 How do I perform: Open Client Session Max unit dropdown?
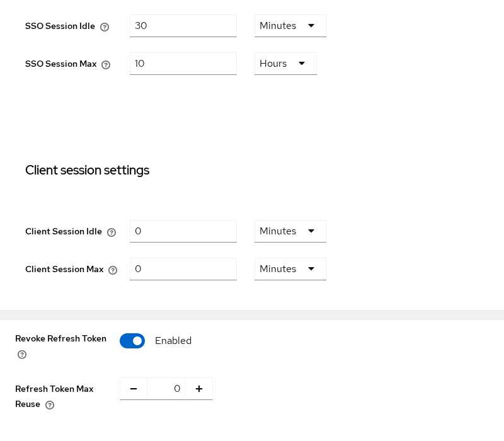coord(290,269)
